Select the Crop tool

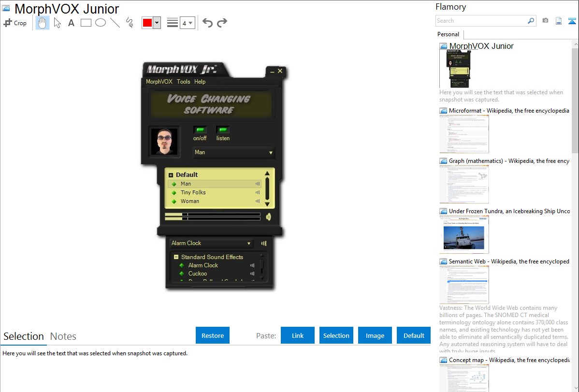15,23
